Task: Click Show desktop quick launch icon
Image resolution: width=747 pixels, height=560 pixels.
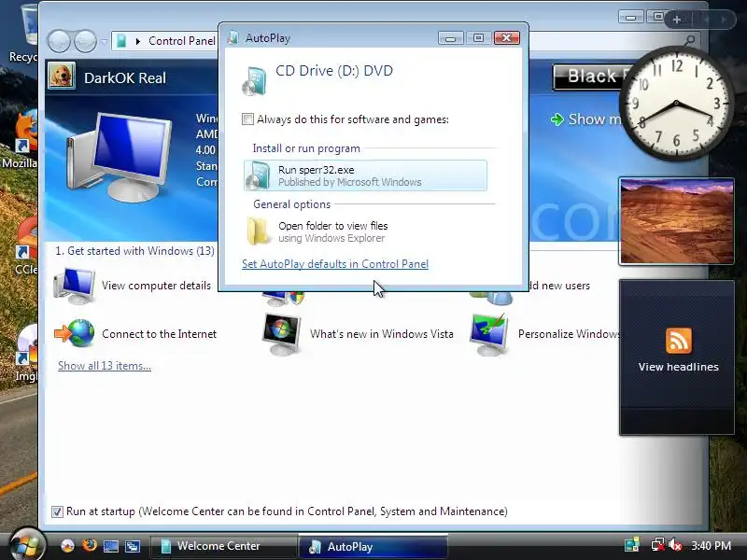Action: (110, 546)
